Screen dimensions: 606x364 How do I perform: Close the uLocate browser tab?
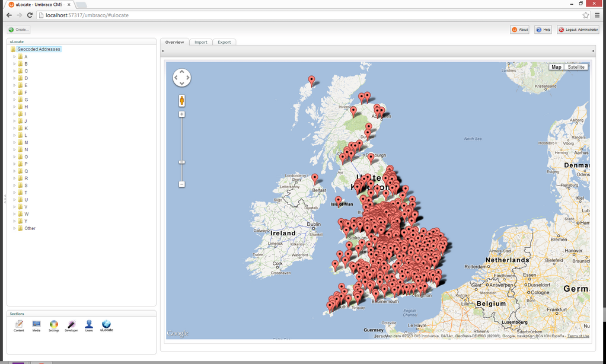[69, 5]
